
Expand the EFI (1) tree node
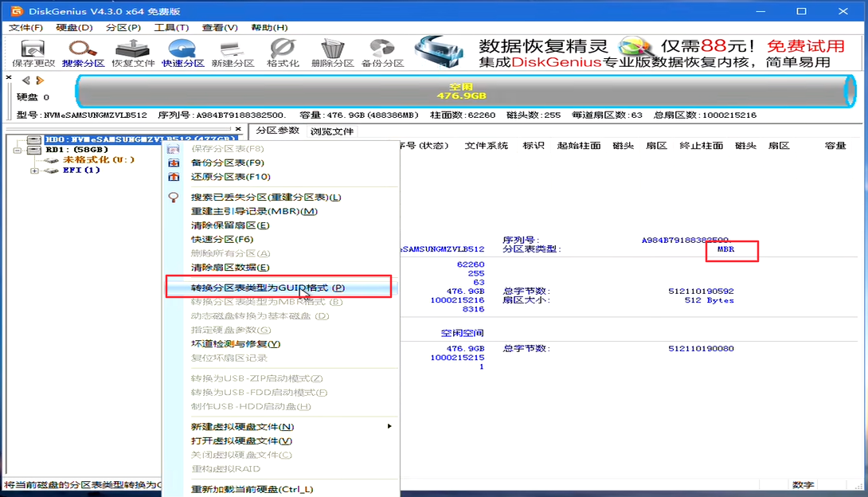click(34, 170)
